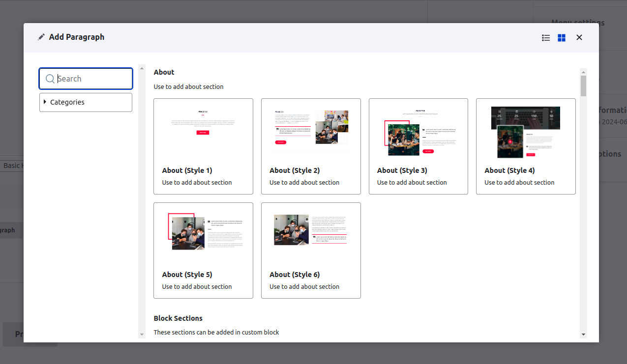Image resolution: width=627 pixels, height=364 pixels.
Task: Click the About (Style 6) title
Action: tap(295, 275)
